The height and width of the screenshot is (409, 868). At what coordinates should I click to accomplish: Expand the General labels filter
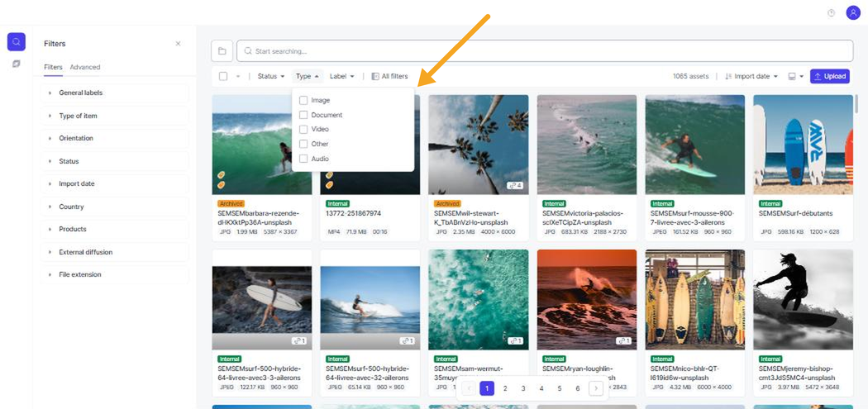tap(115, 93)
